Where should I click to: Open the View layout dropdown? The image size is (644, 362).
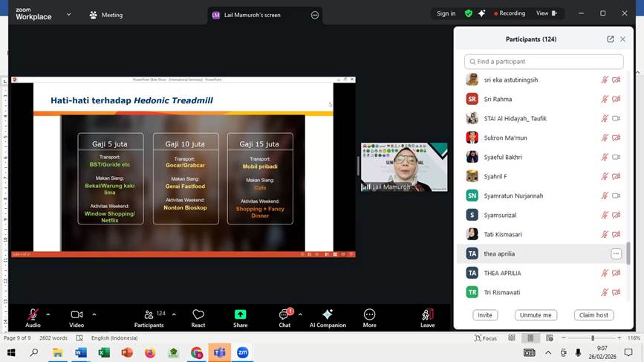547,13
